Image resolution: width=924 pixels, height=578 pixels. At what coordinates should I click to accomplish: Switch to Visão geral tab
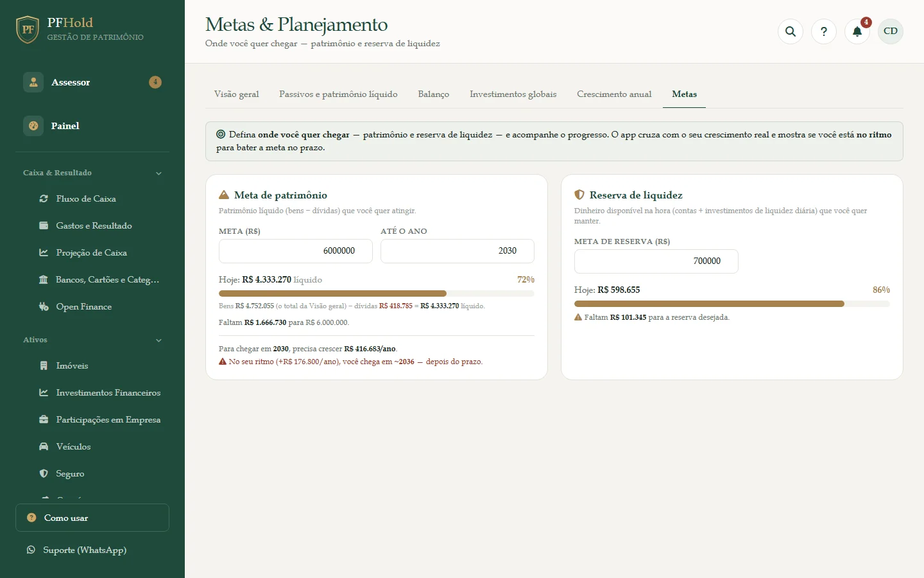237,94
